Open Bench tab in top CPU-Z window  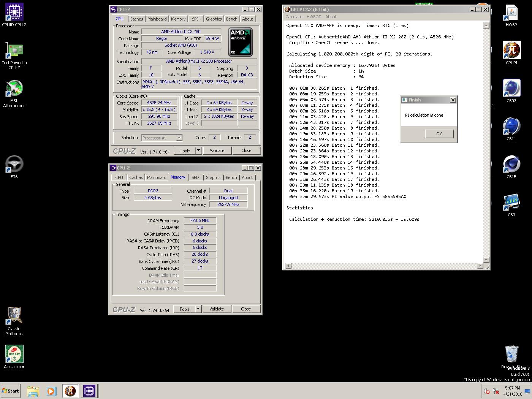(x=231, y=19)
